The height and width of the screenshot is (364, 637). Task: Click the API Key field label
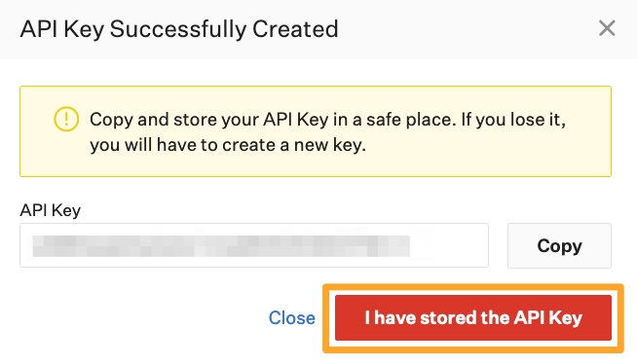(51, 210)
